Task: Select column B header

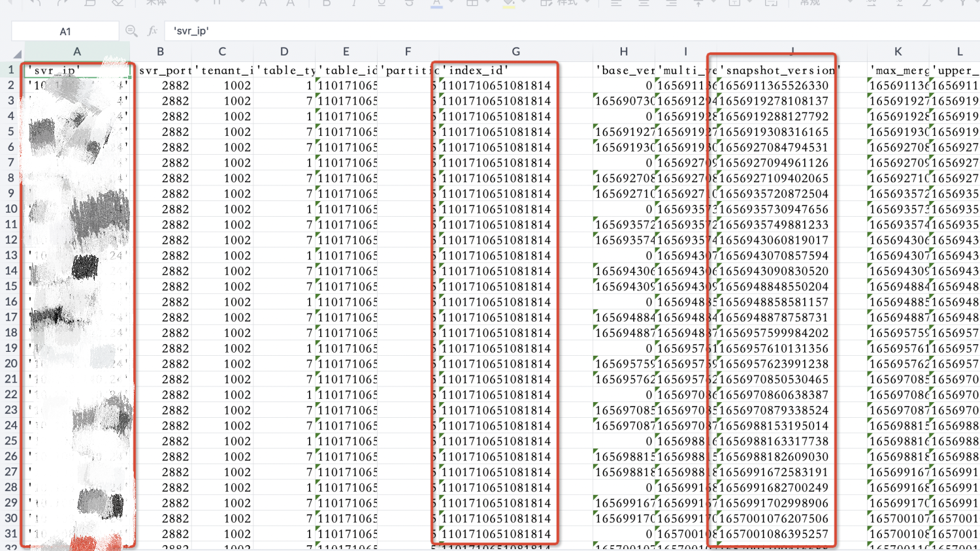Action: 161,52
